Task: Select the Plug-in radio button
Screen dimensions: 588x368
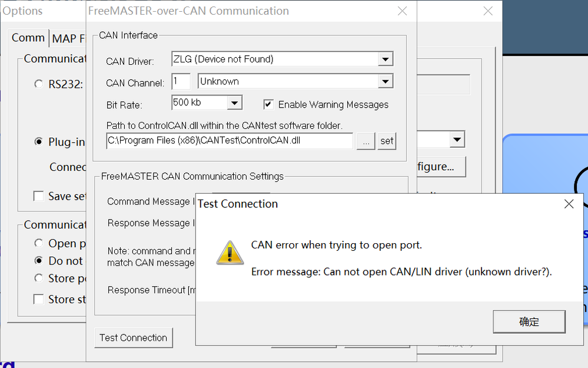Action: pos(39,141)
